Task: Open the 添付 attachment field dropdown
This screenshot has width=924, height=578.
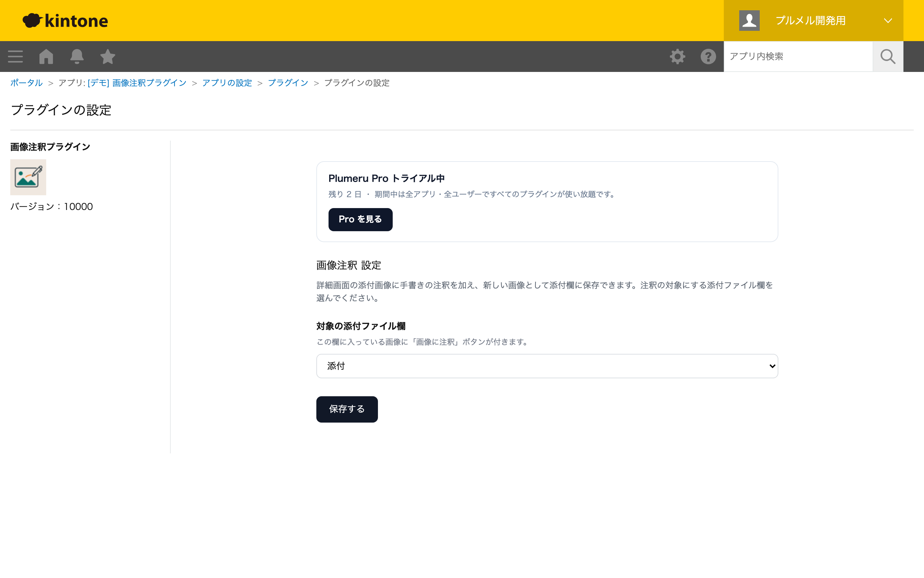Action: pyautogui.click(x=547, y=366)
